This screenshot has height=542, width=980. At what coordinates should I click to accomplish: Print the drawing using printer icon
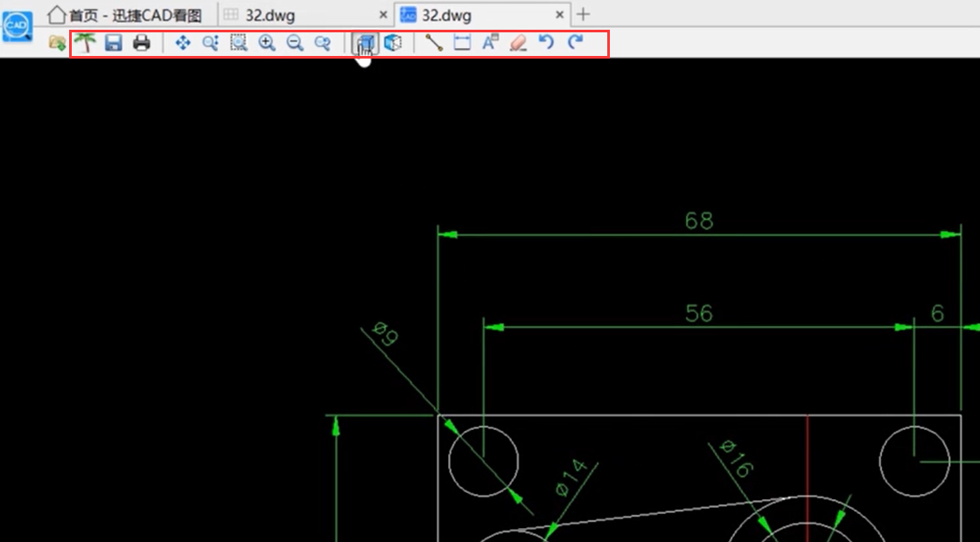pos(142,43)
